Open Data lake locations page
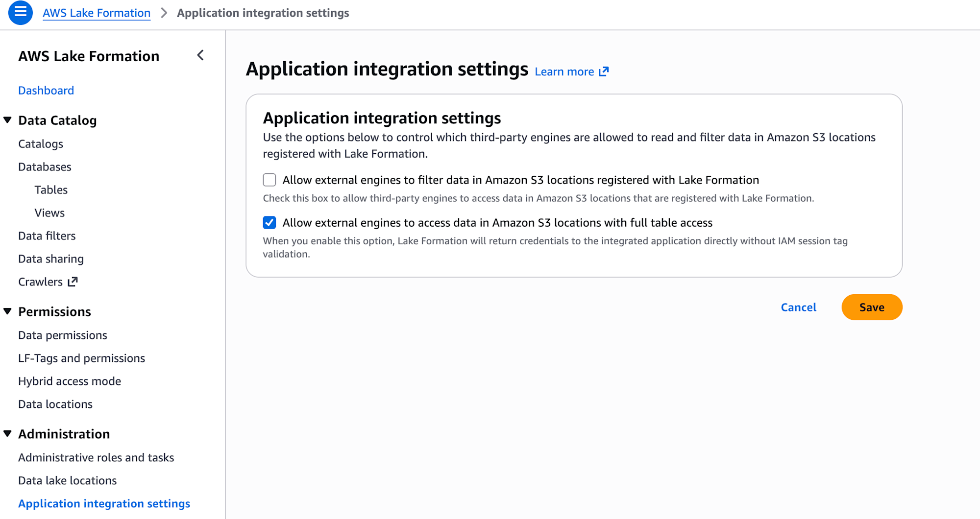Screen dimensions: 980x519 click(68, 481)
